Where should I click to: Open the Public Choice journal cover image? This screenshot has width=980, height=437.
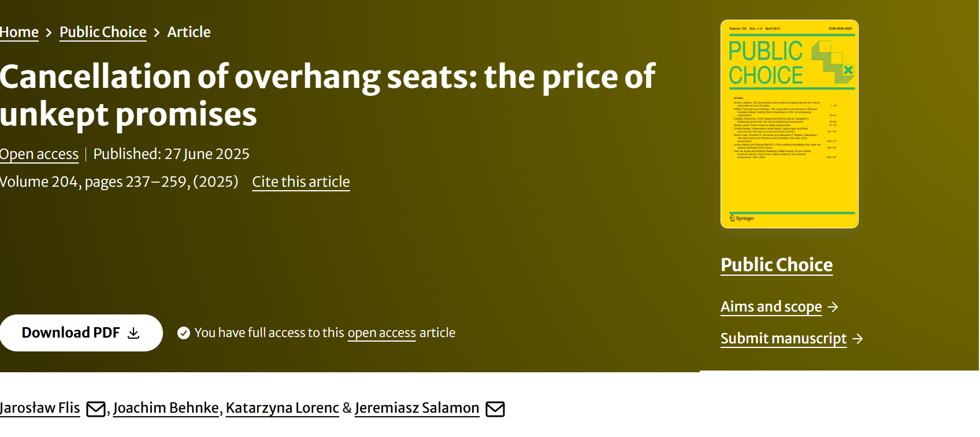tap(789, 124)
